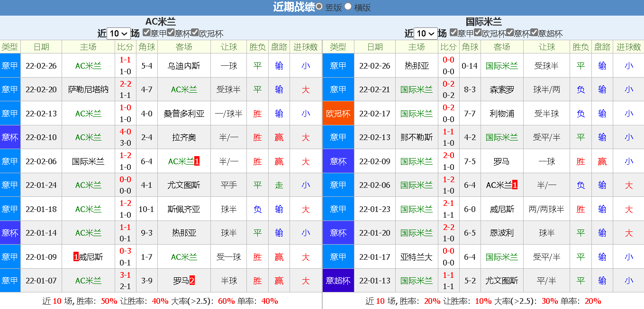
Task: Click 负 result in 22-01-18 row
Action: coord(257,209)
